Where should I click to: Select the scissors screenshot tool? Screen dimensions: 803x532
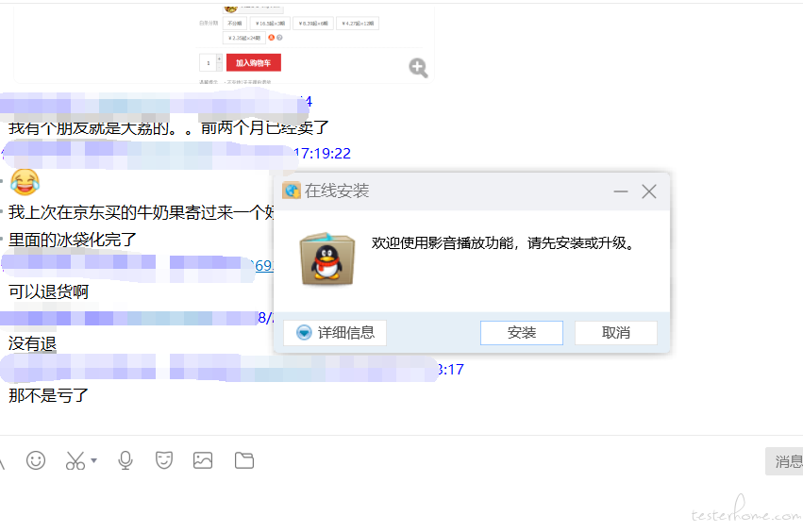point(75,460)
